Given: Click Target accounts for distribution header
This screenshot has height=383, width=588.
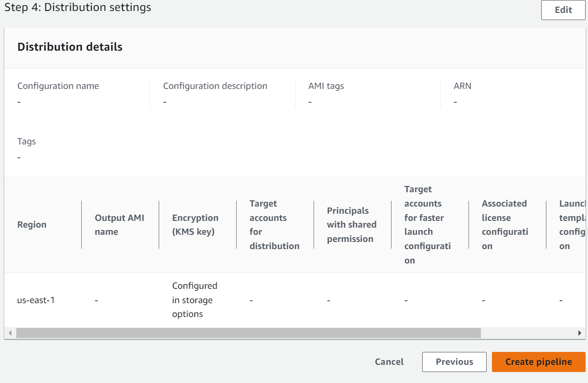Looking at the screenshot, I should click(x=274, y=225).
